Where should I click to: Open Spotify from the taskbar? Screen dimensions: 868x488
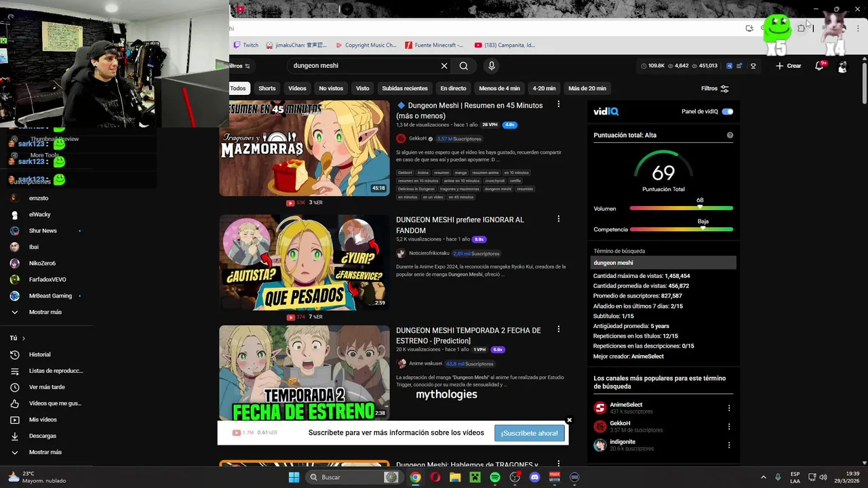(495, 477)
